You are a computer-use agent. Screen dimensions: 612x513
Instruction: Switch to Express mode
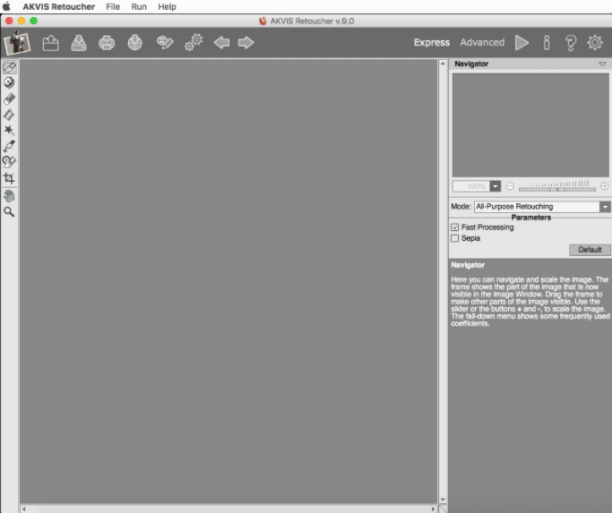point(432,43)
